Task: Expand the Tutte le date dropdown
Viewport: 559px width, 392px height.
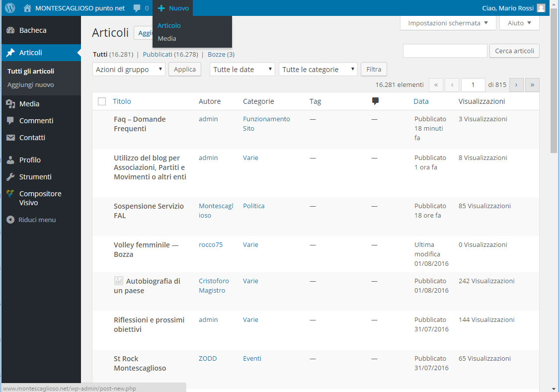Action: point(242,70)
